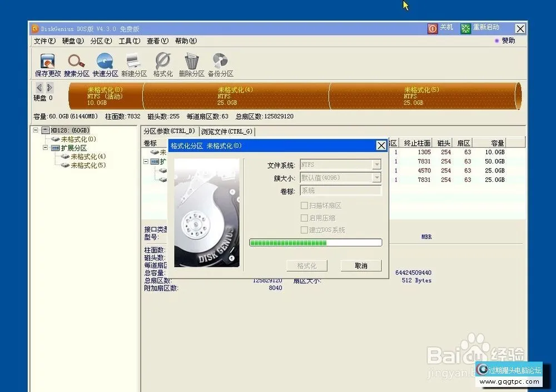The image size is (556, 392).
Task: Check the 建立DOS系统 option
Action: coord(304,230)
